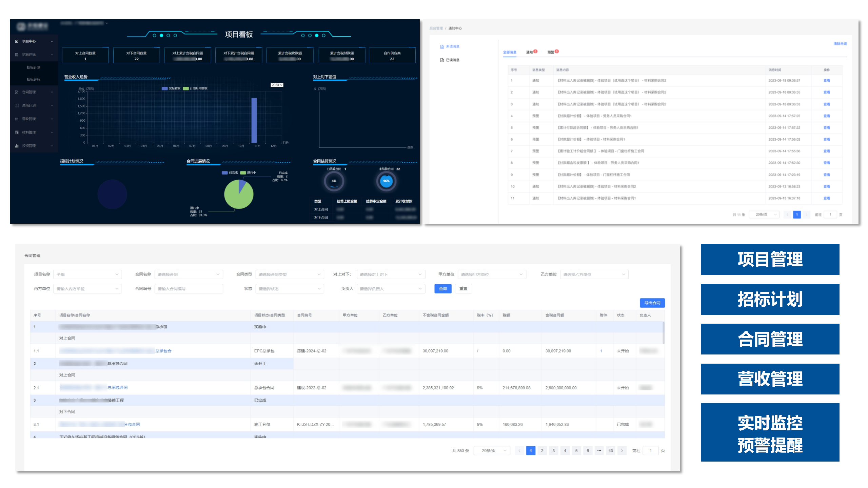The height and width of the screenshot is (488, 868).
Task: Click the 总结计划 book icon
Action: [x=17, y=105]
